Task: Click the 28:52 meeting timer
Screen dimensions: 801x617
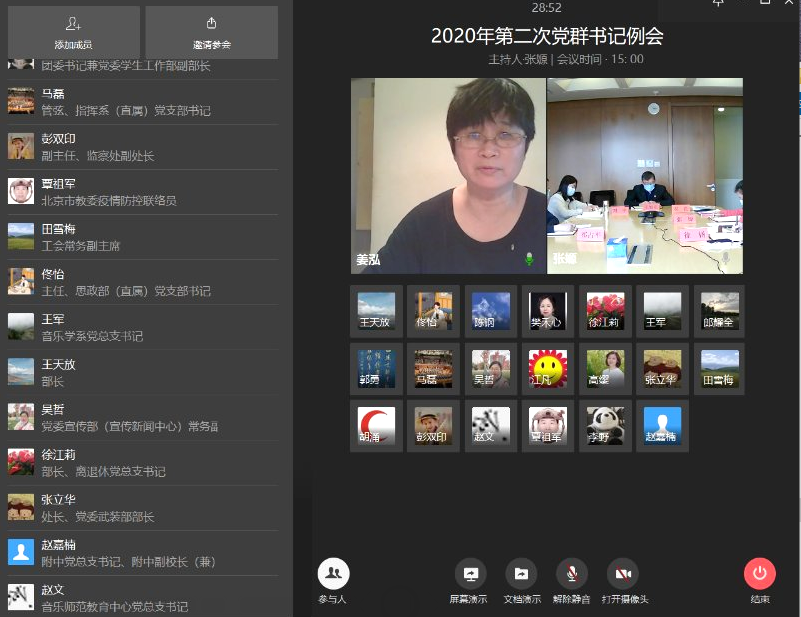Action: coord(546,8)
